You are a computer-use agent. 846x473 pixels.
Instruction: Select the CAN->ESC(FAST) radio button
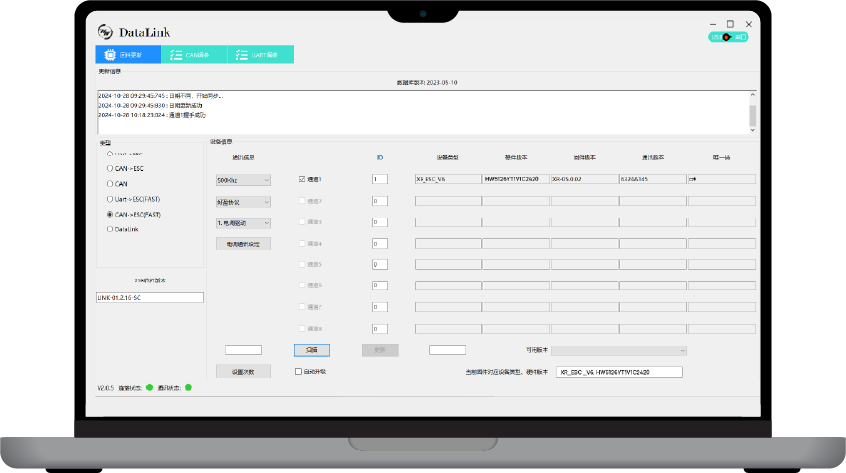(x=110, y=214)
